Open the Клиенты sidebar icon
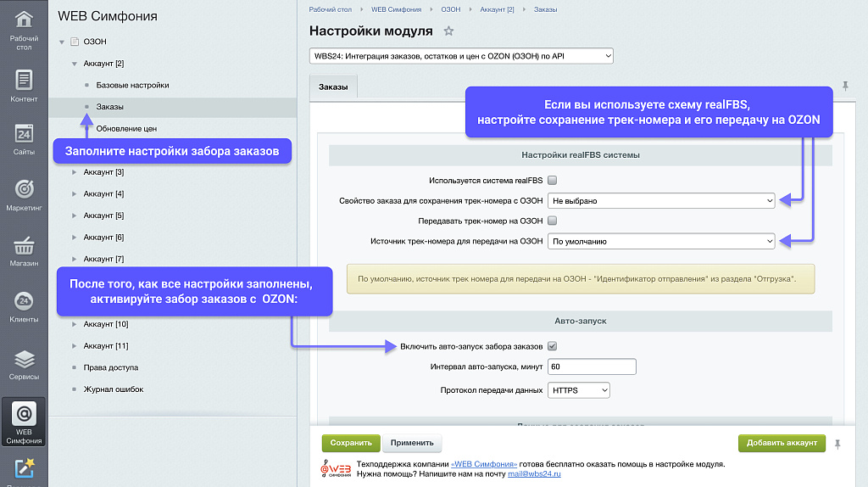This screenshot has height=487, width=868. coord(24,306)
